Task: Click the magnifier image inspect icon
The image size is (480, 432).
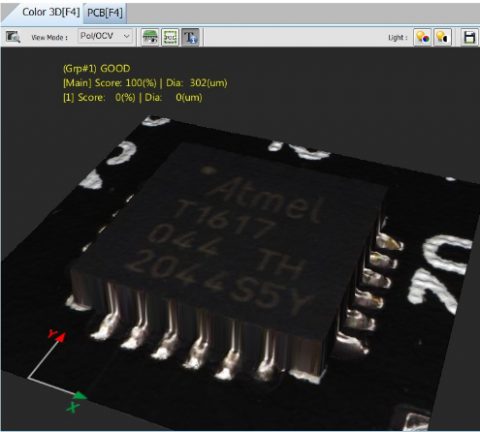Action: tap(13, 37)
